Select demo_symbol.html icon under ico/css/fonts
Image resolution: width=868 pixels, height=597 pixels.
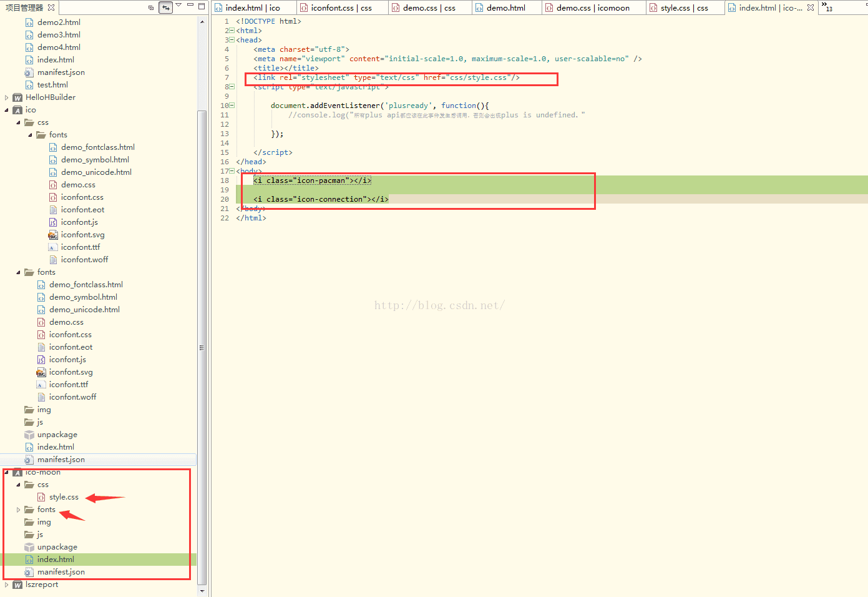point(53,160)
